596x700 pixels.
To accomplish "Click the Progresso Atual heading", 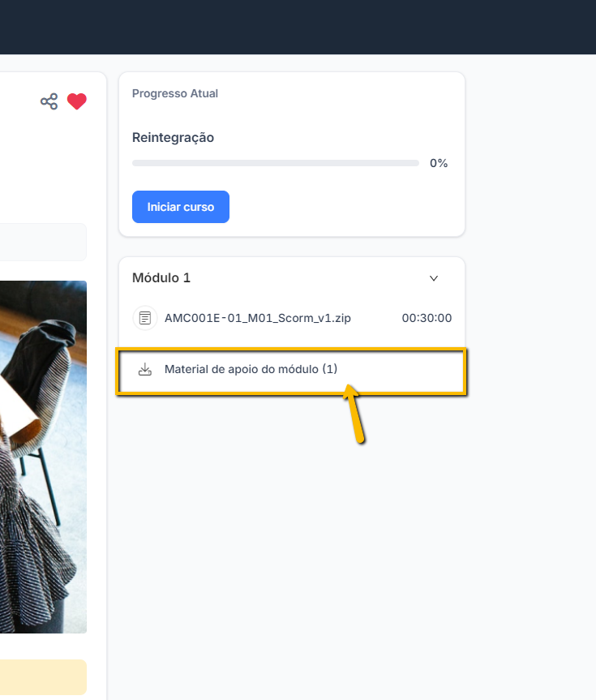I will (x=175, y=93).
